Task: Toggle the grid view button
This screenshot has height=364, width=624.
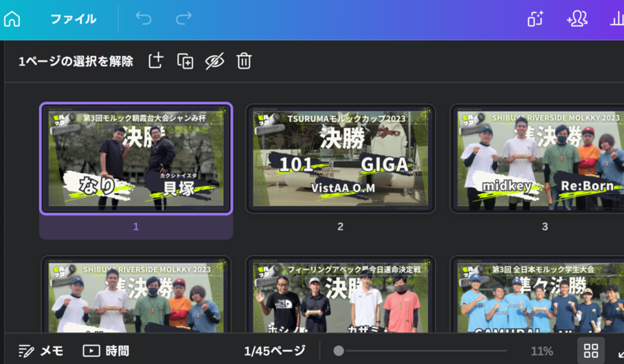Action: pos(591,351)
